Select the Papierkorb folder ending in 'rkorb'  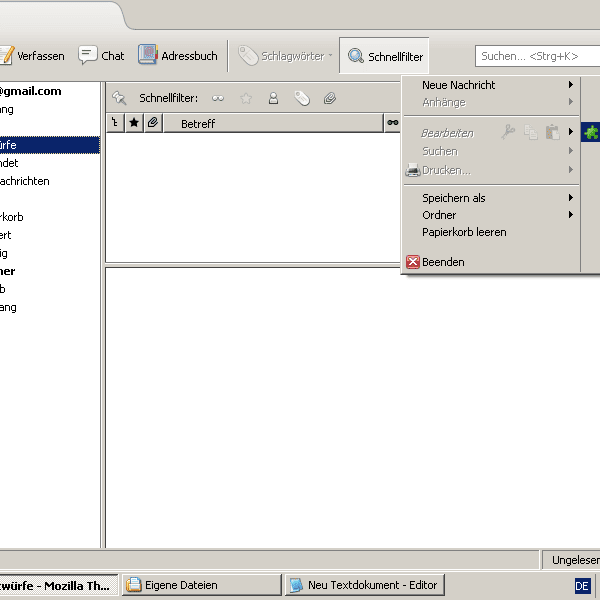pyautogui.click(x=50, y=217)
